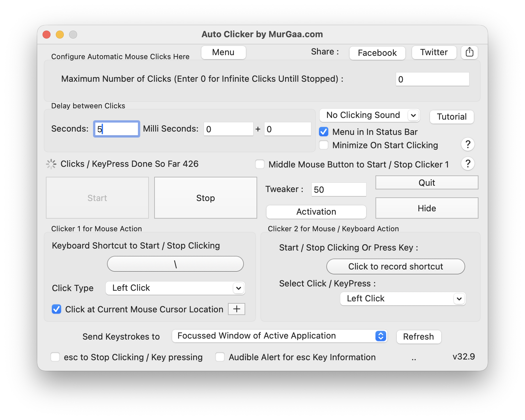Enable Middle Mouse Button to Start/Stop Clicker

pos(260,164)
